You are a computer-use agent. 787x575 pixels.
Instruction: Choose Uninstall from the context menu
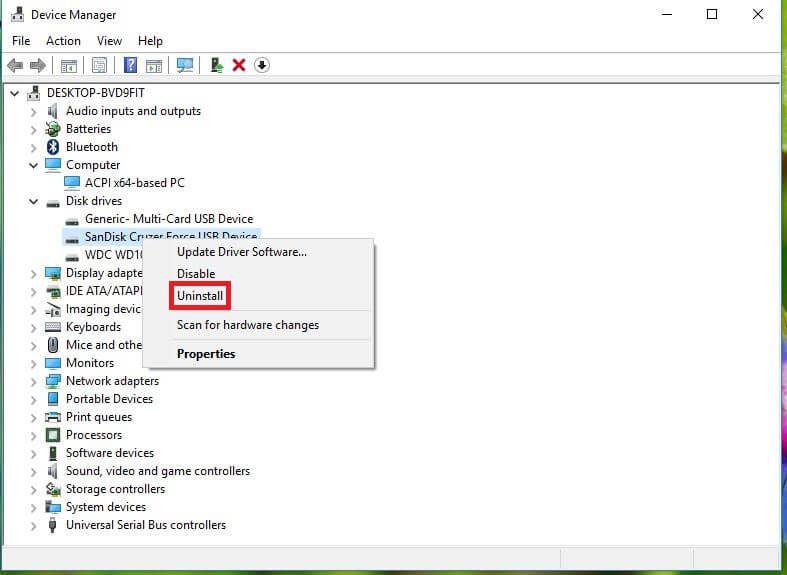200,296
